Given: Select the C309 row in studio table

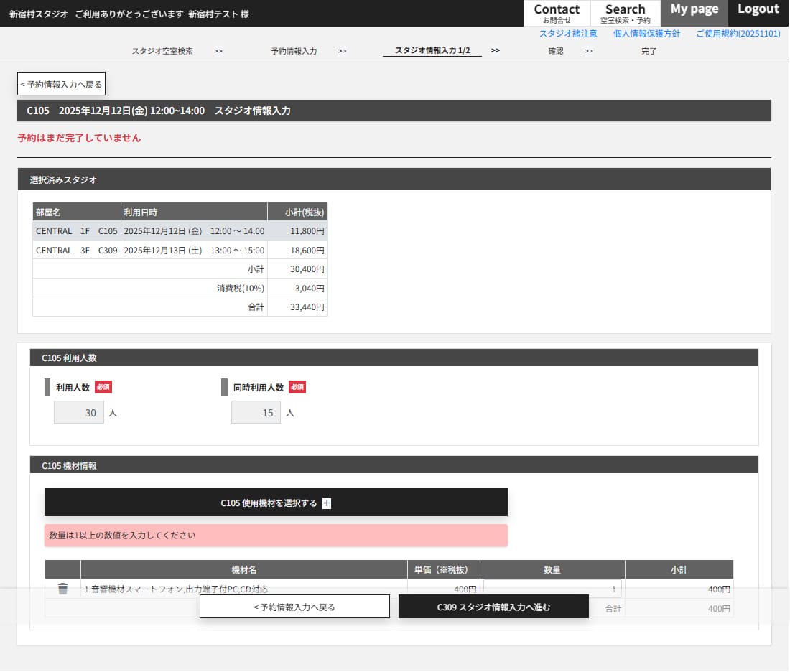Looking at the screenshot, I should click(x=180, y=251).
